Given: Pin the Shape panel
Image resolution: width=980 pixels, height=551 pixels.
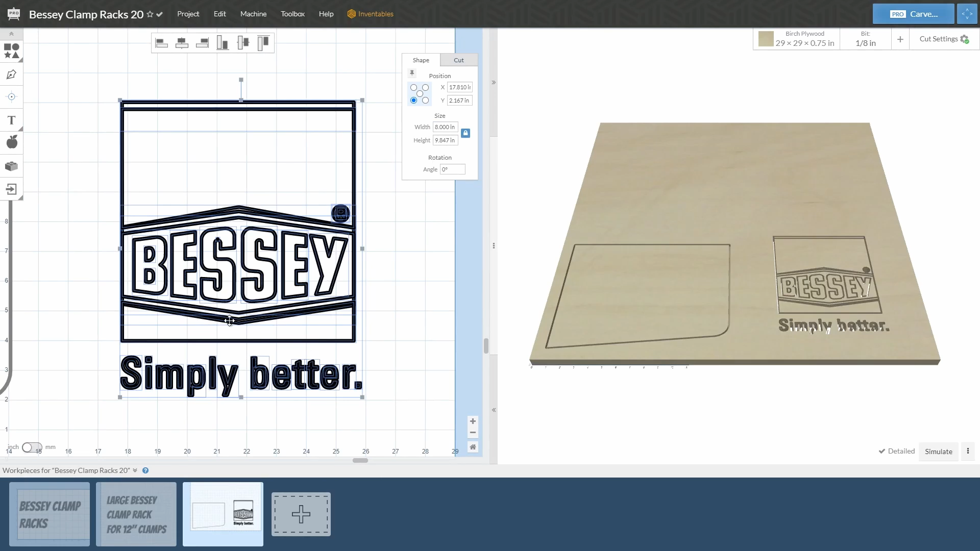Looking at the screenshot, I should click(412, 73).
